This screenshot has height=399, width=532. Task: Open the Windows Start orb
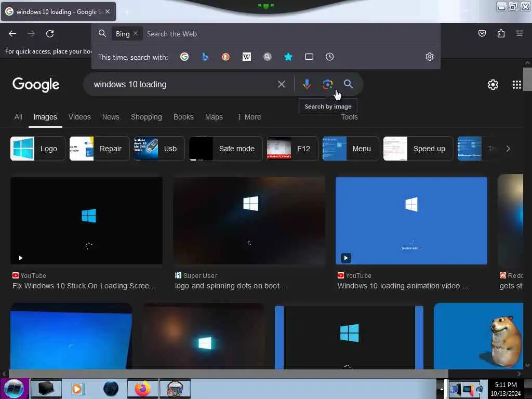(14, 389)
